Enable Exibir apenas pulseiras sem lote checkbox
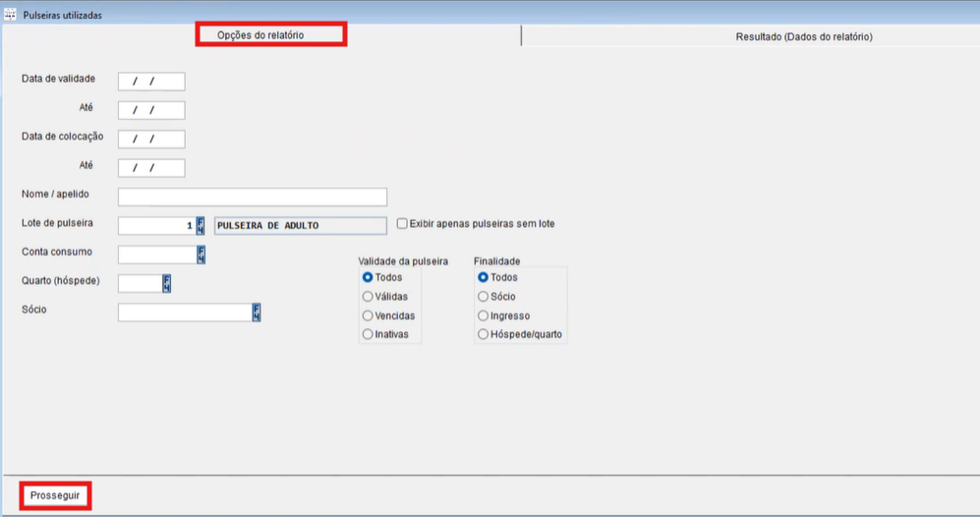The height and width of the screenshot is (517, 980). 402,224
